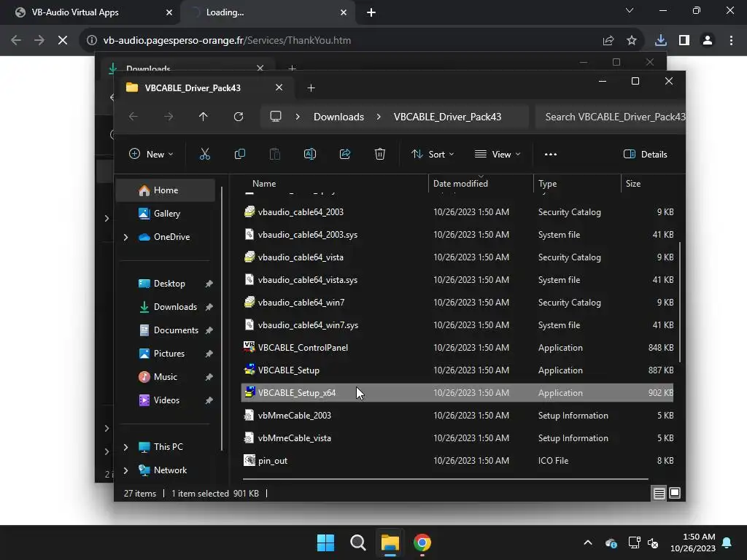Click the Share icon in toolbar

tap(345, 154)
